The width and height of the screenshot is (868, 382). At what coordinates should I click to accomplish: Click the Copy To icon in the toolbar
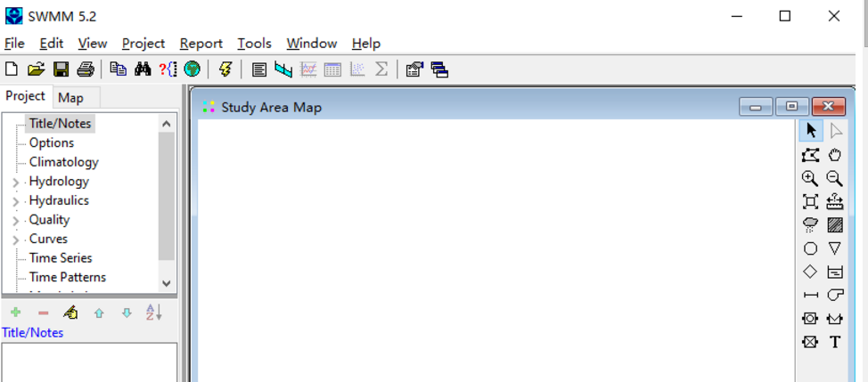click(118, 69)
